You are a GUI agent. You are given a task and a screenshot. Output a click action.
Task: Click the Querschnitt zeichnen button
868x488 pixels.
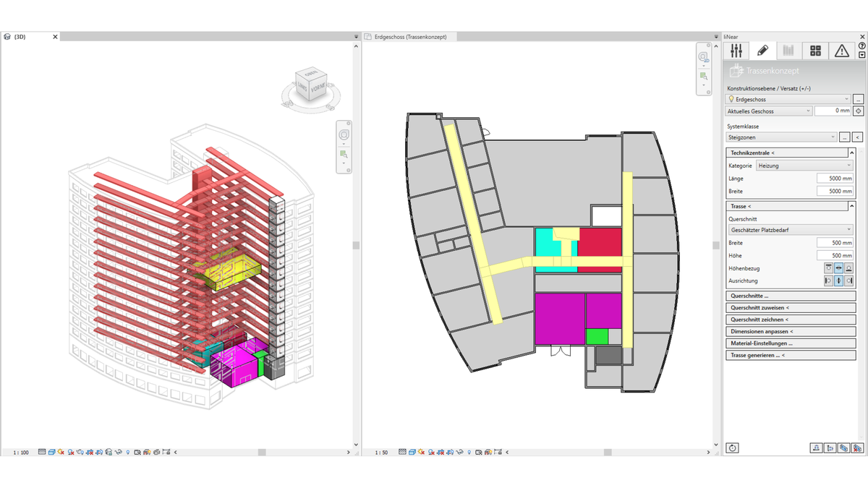(790, 319)
